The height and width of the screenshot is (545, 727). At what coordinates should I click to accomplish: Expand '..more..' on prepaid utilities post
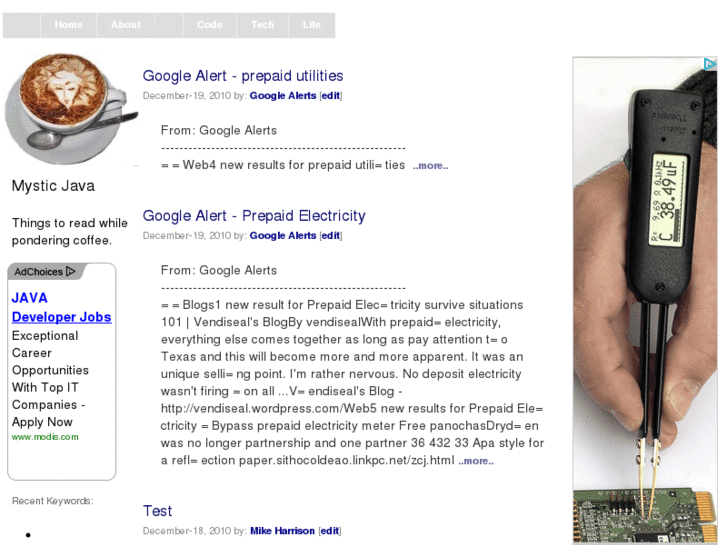[x=431, y=166]
